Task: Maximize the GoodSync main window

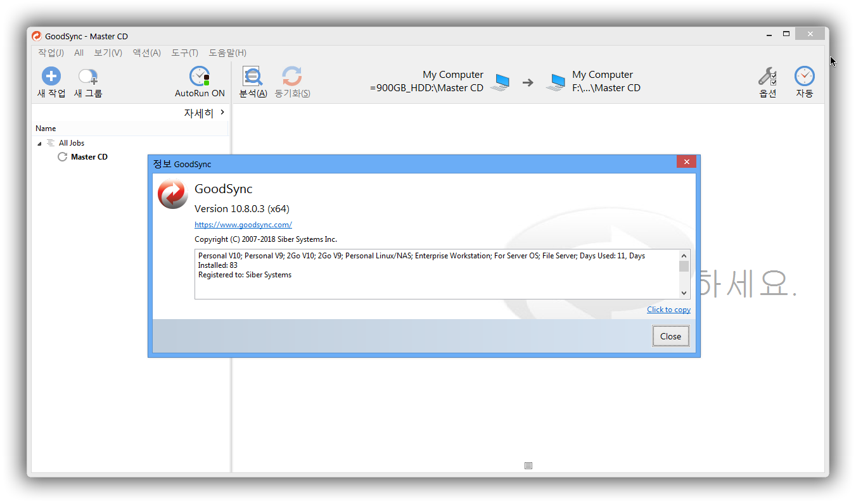Action: click(786, 34)
